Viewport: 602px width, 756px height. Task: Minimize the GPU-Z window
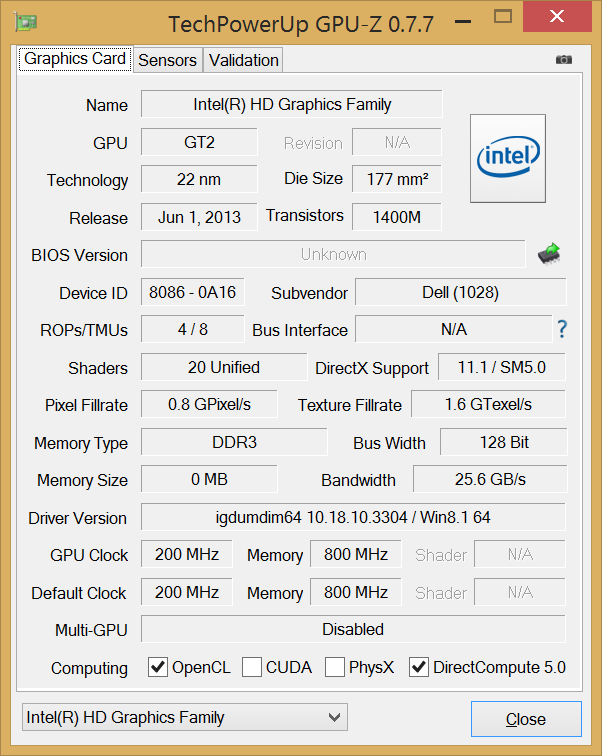(x=463, y=22)
